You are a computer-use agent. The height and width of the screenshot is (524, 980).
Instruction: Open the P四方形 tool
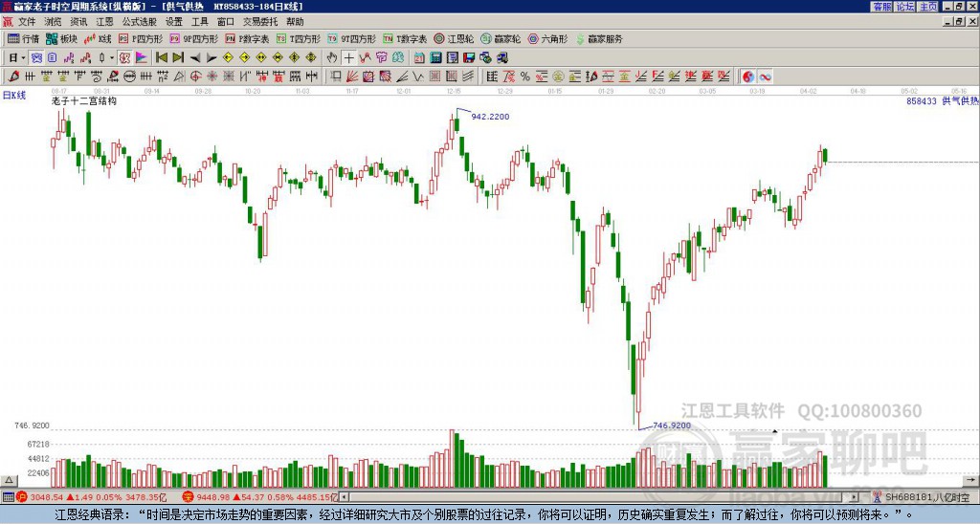[x=140, y=38]
